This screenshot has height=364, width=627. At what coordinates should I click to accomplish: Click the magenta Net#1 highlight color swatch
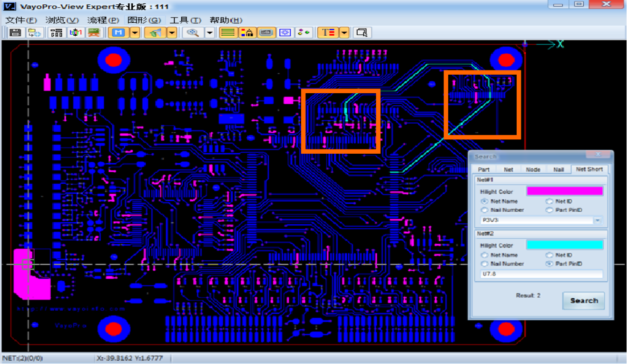coord(565,191)
